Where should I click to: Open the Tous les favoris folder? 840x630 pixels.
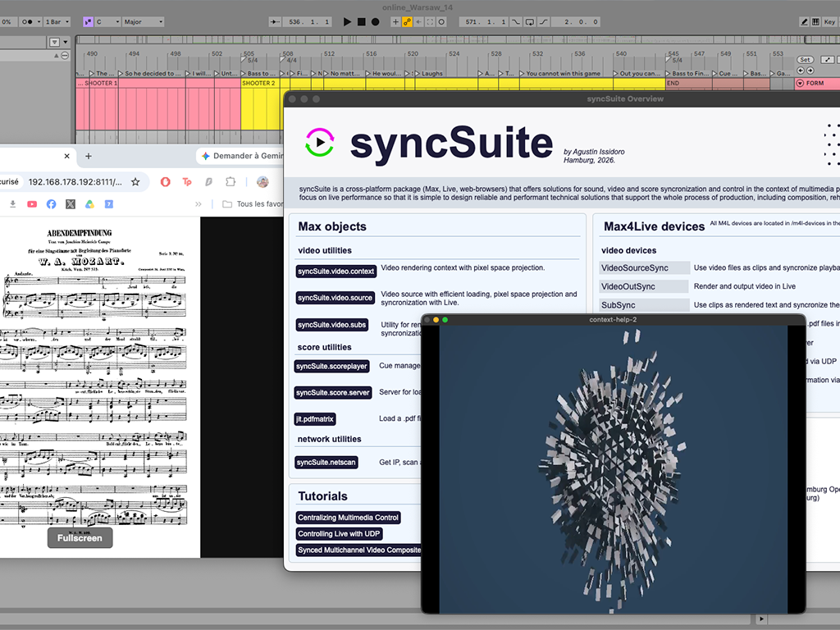click(253, 204)
